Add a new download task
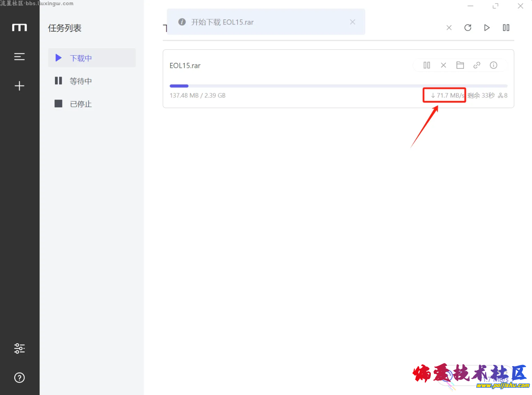Image resolution: width=532 pixels, height=395 pixels. (19, 86)
